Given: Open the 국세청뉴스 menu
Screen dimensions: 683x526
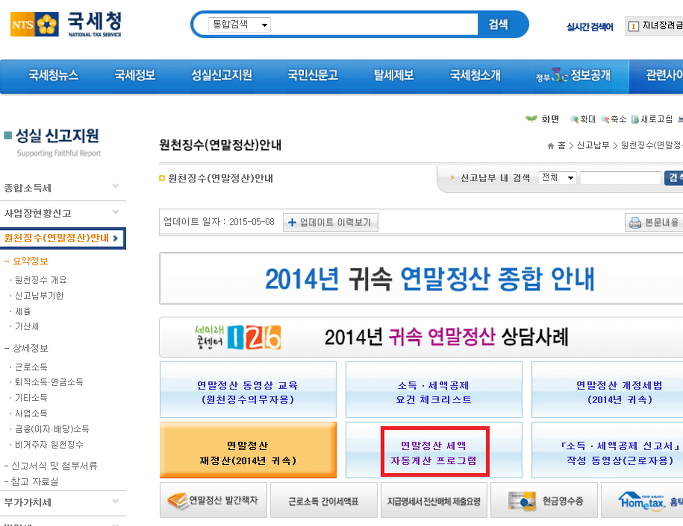Looking at the screenshot, I should pyautogui.click(x=53, y=75).
